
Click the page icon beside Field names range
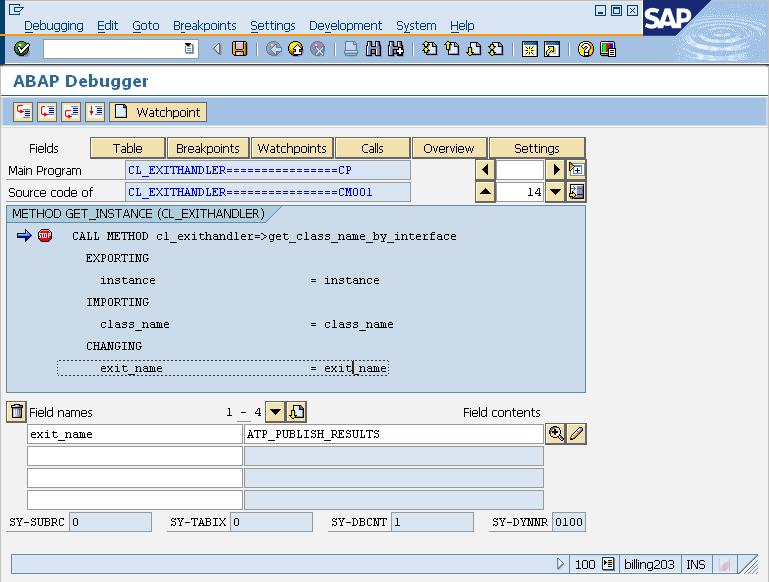tap(297, 411)
